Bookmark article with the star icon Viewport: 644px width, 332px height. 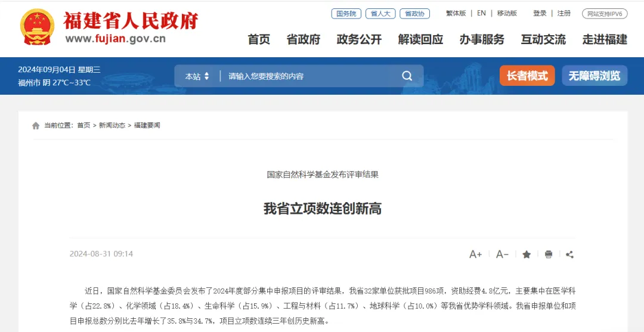coord(527,255)
